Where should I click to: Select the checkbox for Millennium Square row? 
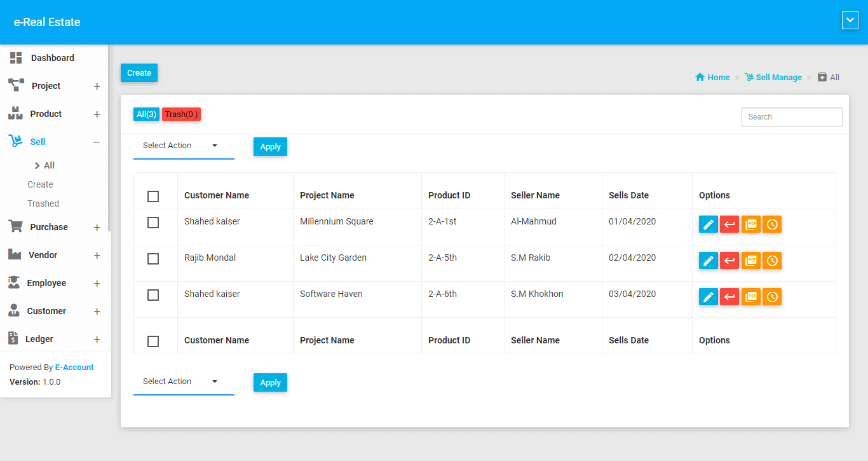[x=153, y=223]
